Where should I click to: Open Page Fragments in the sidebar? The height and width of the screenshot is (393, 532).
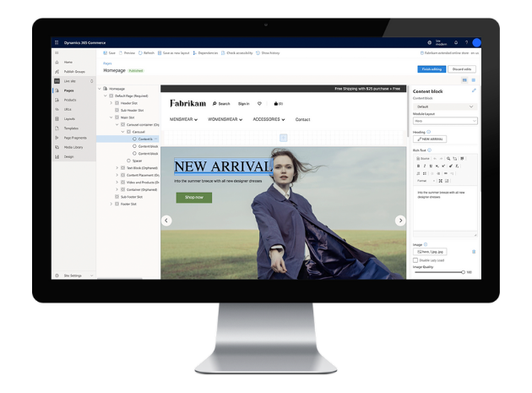coord(74,138)
